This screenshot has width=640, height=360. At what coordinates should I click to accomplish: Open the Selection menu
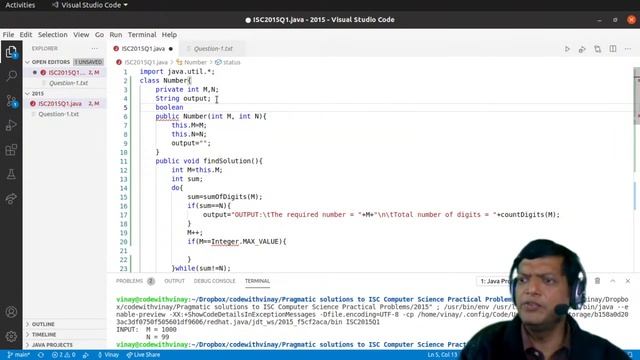coord(53,35)
